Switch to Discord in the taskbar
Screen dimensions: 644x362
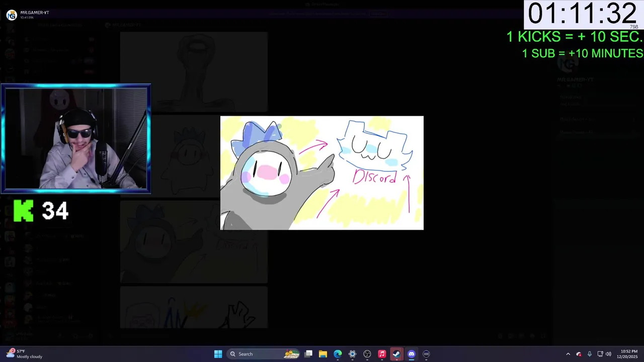(x=412, y=354)
